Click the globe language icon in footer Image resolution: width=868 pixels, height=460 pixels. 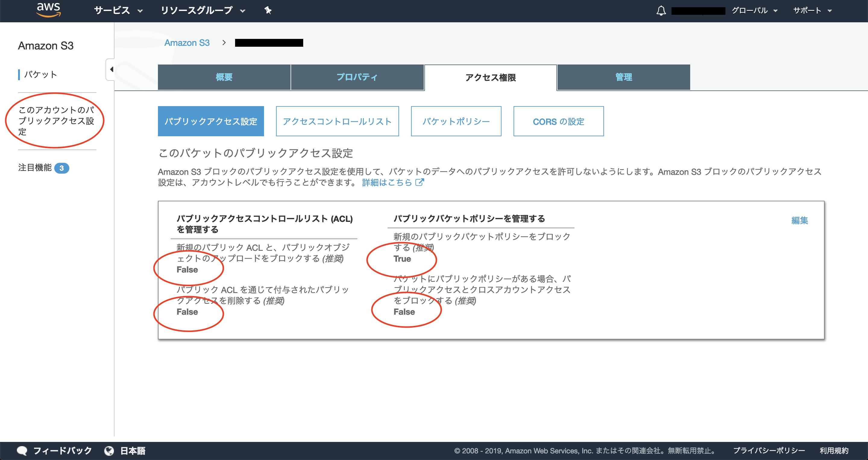(109, 451)
